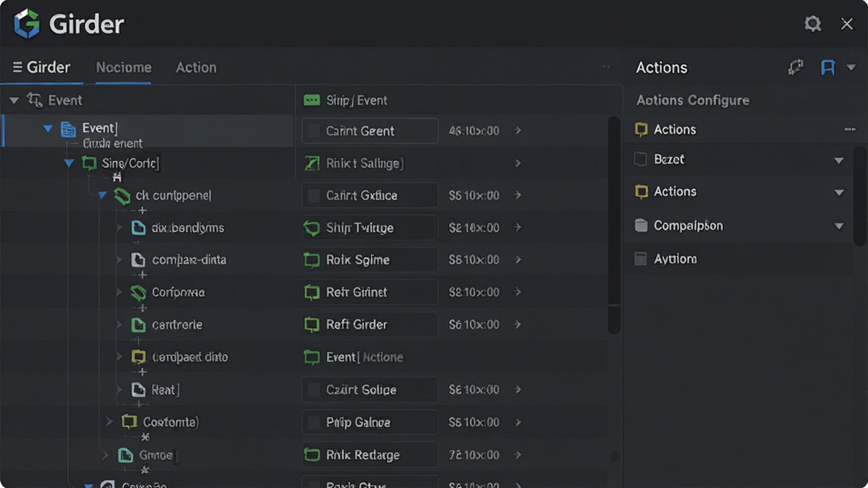
Task: Switch to the Nociome tab
Action: click(124, 68)
